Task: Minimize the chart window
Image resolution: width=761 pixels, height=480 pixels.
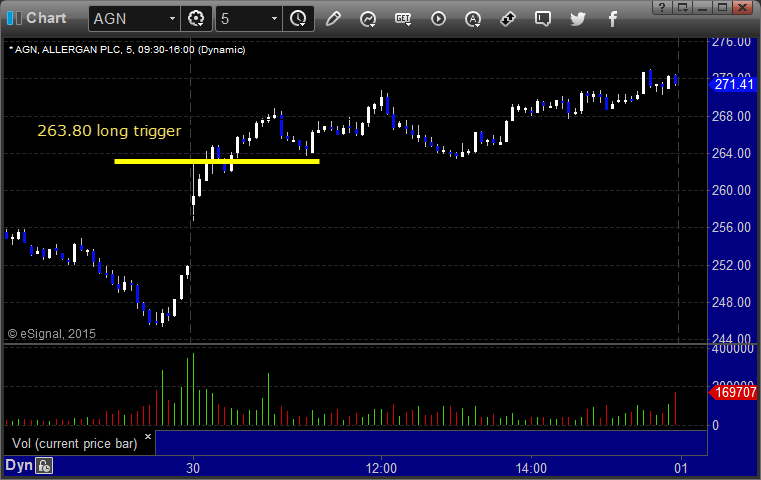Action: (x=702, y=7)
